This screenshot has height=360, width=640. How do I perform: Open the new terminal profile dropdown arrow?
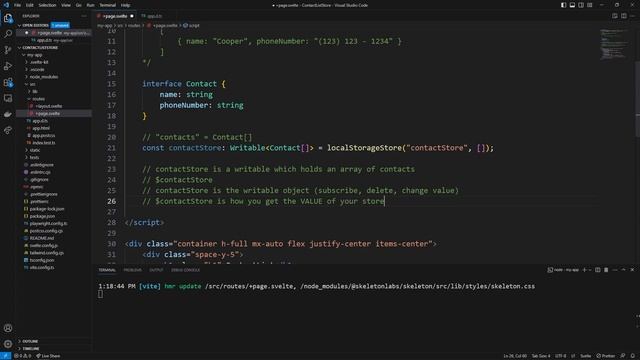[590, 270]
